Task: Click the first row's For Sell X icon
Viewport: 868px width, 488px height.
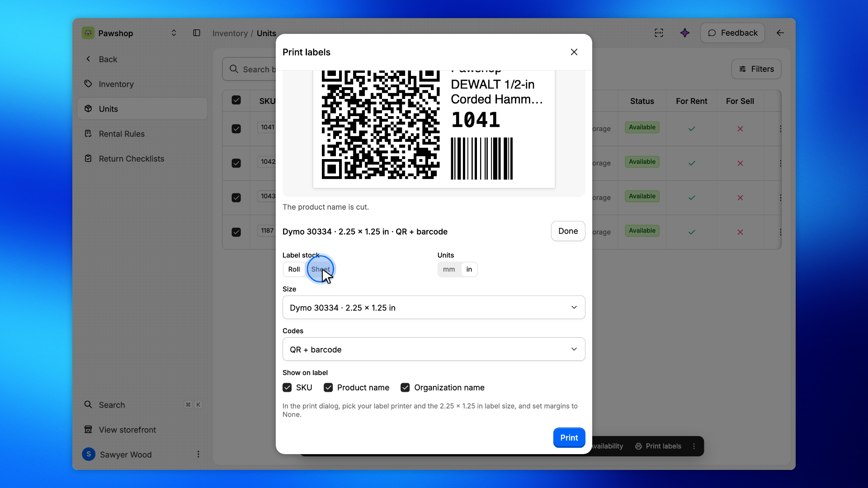Action: (x=740, y=129)
